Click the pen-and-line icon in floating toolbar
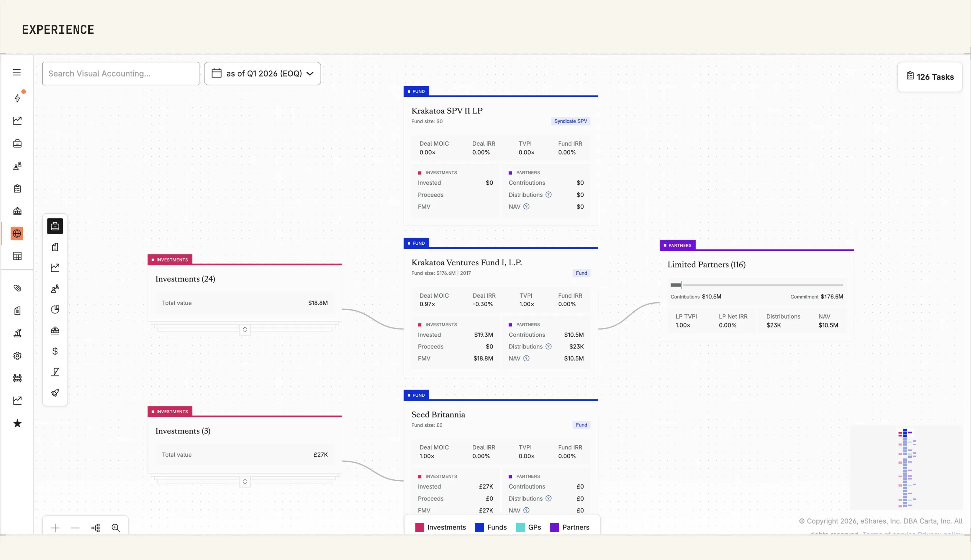 [x=55, y=372]
